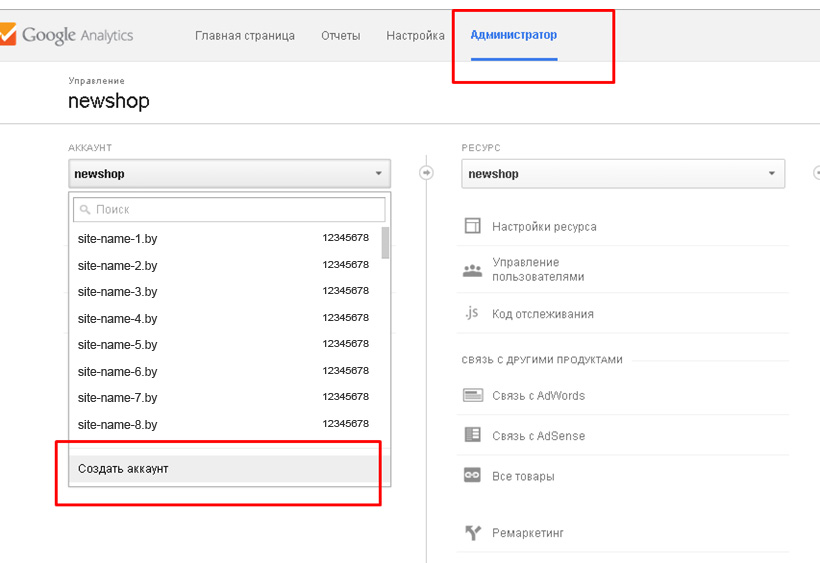Click the Все товары chain icon
This screenshot has height=563, width=820.
click(472, 475)
